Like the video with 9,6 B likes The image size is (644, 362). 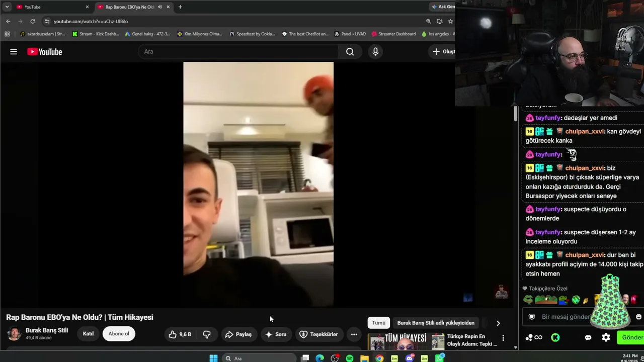coord(180,334)
